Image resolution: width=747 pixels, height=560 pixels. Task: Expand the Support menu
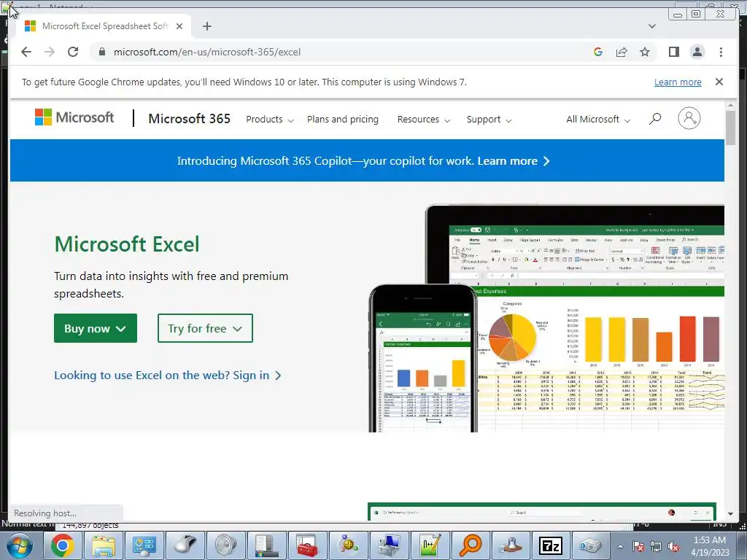[x=489, y=120]
